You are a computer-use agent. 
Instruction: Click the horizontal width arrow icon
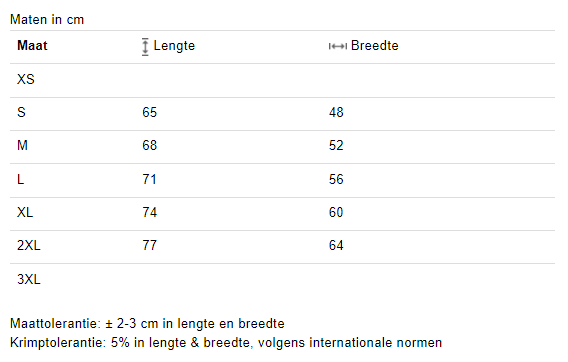point(338,46)
